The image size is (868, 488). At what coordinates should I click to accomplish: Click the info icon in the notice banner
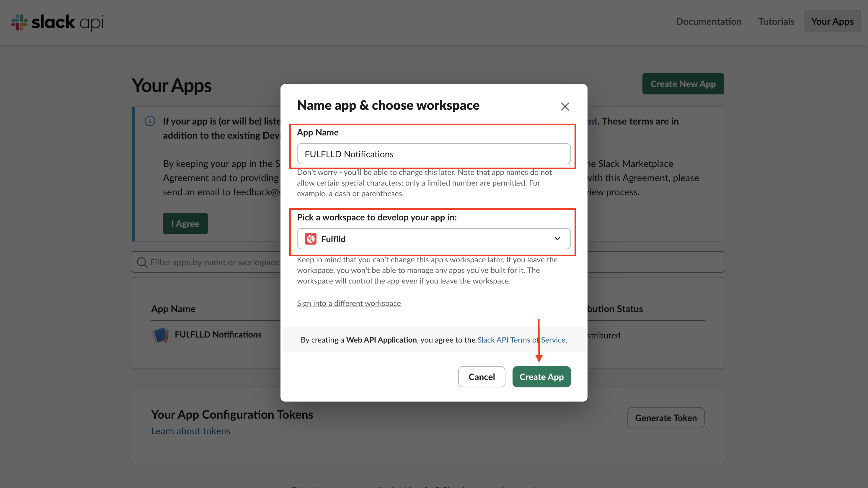pyautogui.click(x=150, y=121)
